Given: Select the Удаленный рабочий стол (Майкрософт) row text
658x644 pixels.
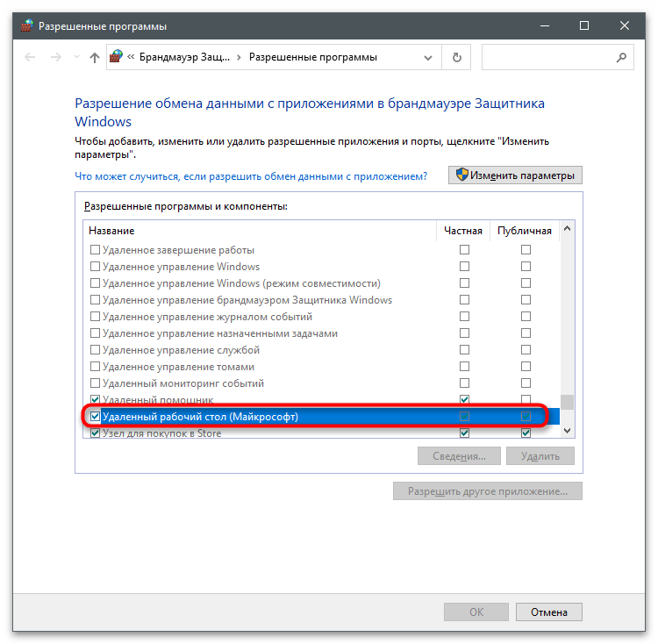Looking at the screenshot, I should [x=201, y=417].
